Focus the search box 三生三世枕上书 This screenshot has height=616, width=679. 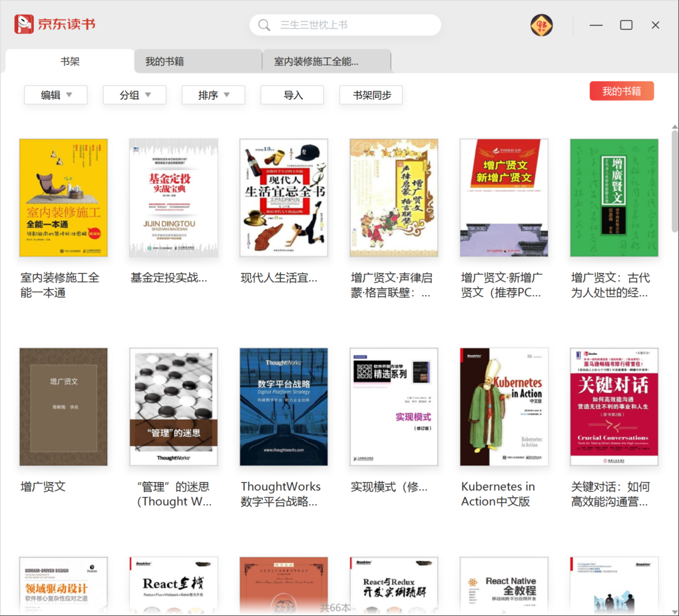tap(345, 25)
